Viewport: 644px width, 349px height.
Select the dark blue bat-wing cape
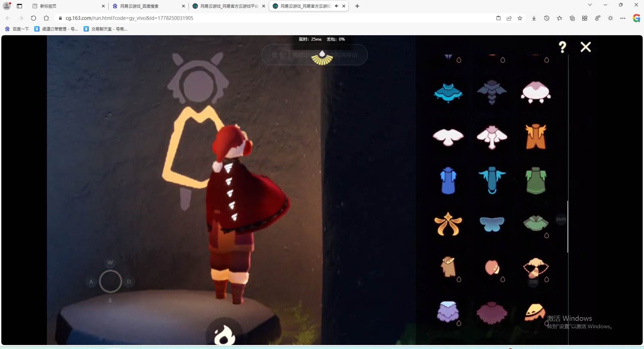pos(492,92)
